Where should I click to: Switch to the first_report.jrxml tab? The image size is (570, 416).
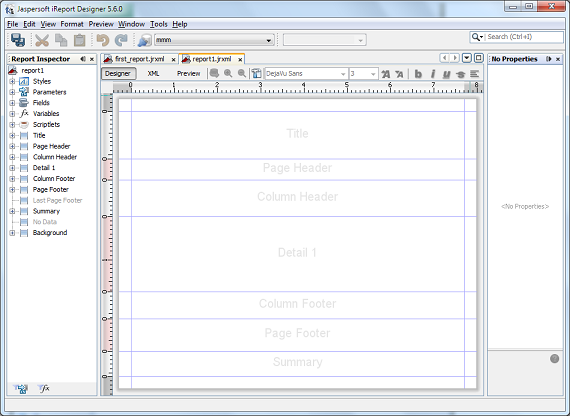(x=140, y=59)
